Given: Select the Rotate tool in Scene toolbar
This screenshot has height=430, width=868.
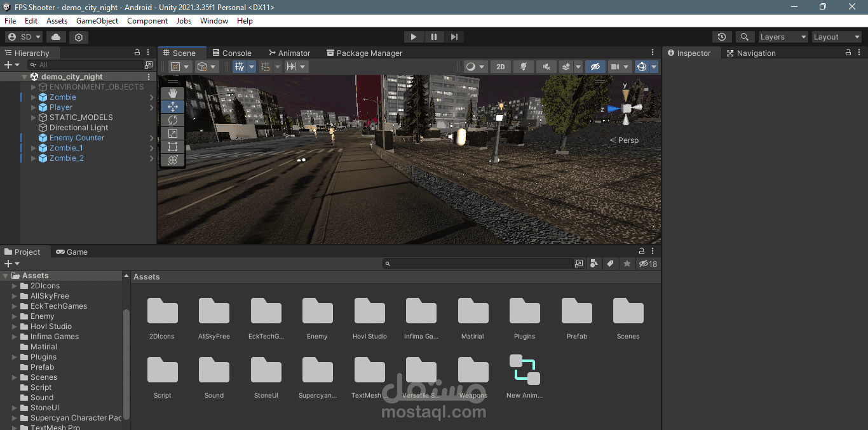Looking at the screenshot, I should pos(172,120).
